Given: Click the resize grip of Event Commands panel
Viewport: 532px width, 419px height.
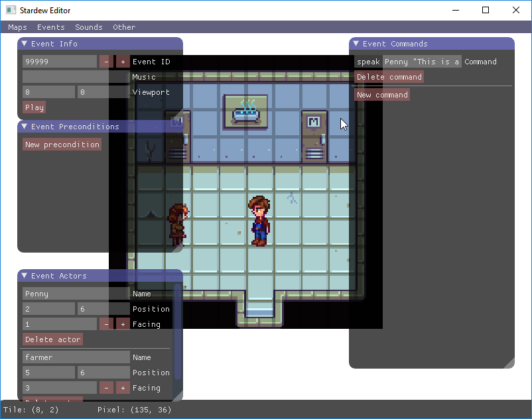Looking at the screenshot, I should 509,363.
